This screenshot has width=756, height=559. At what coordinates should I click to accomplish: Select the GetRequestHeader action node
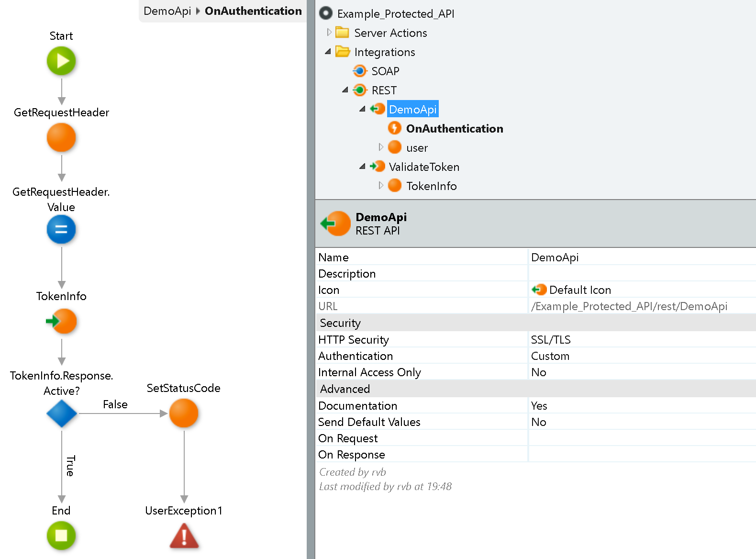(x=61, y=138)
